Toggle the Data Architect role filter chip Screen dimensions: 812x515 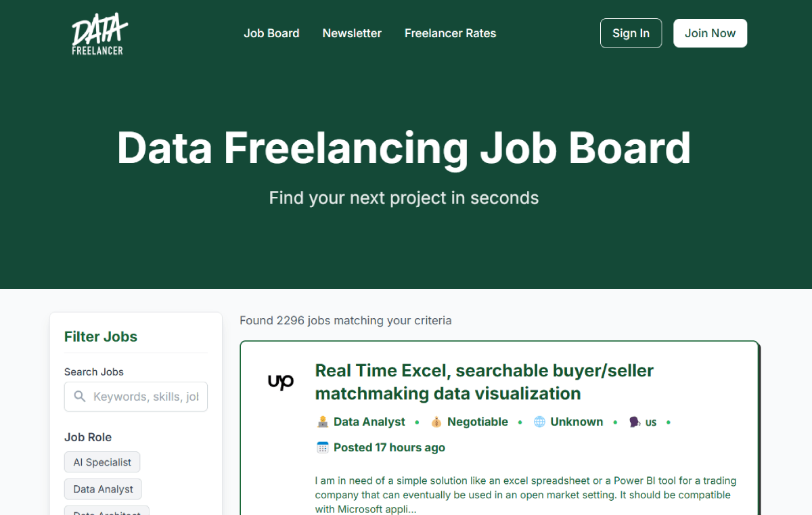(x=107, y=510)
